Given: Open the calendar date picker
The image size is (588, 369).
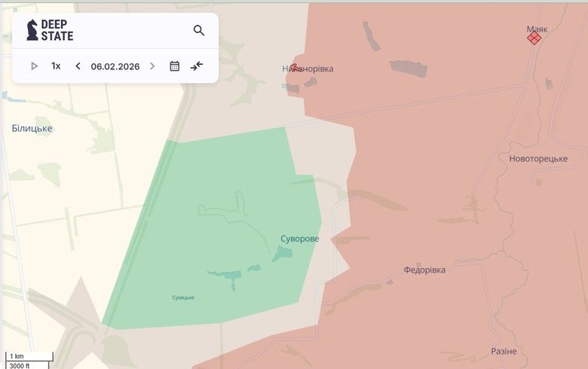Looking at the screenshot, I should point(175,66).
